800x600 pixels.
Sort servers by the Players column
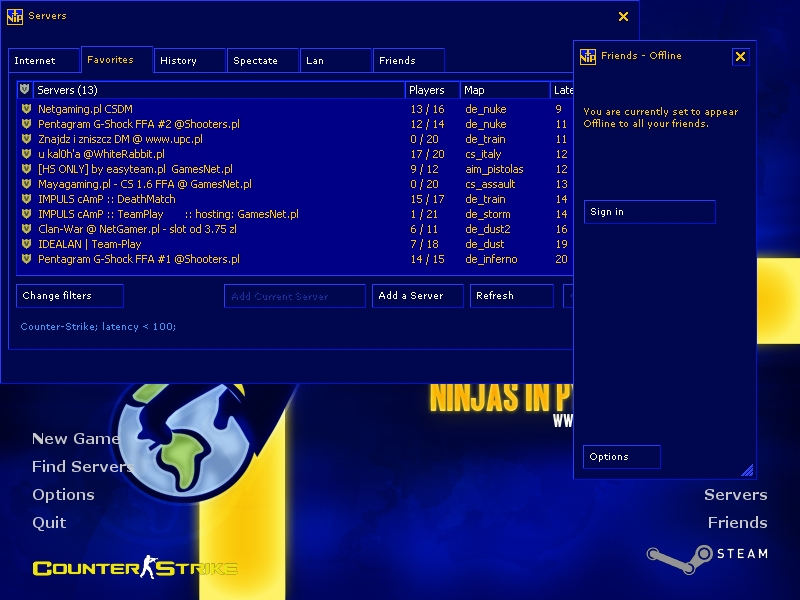(433, 90)
